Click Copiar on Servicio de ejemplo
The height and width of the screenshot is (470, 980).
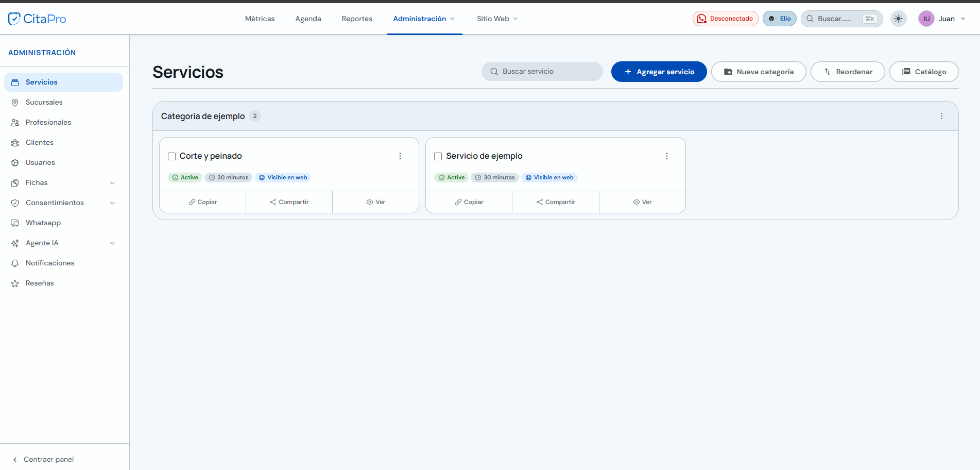469,202
